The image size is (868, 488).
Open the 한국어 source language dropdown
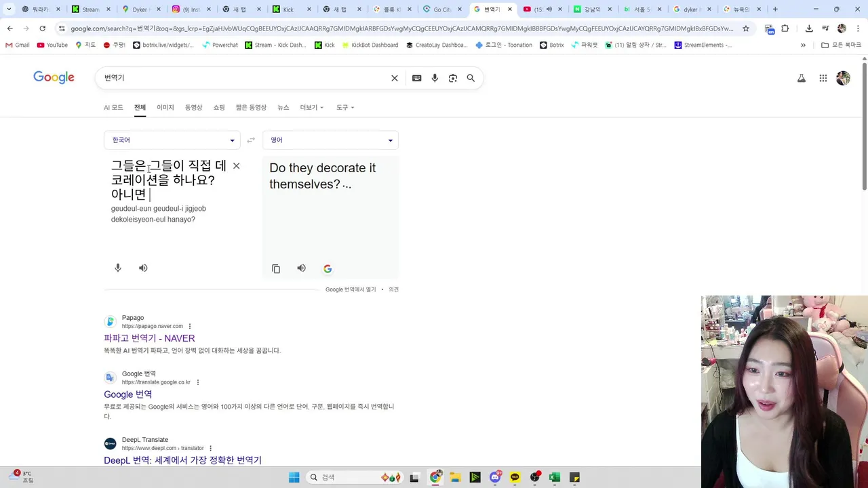point(172,140)
